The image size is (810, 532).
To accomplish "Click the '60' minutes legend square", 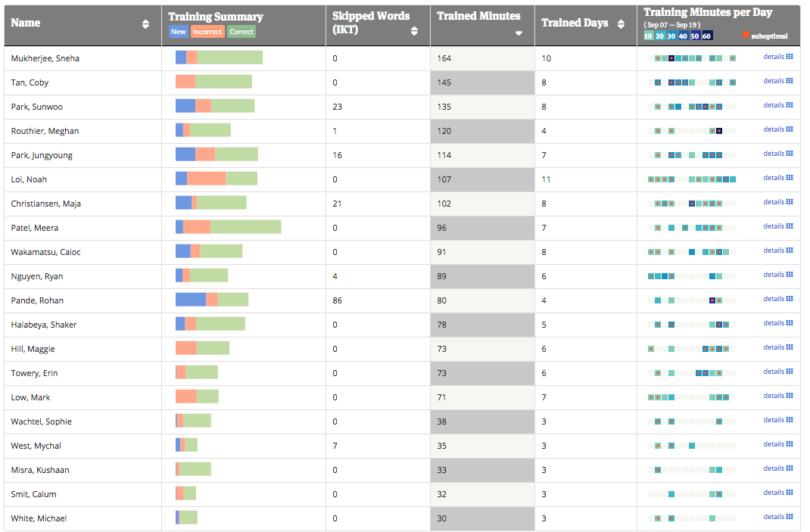I will pos(707,36).
